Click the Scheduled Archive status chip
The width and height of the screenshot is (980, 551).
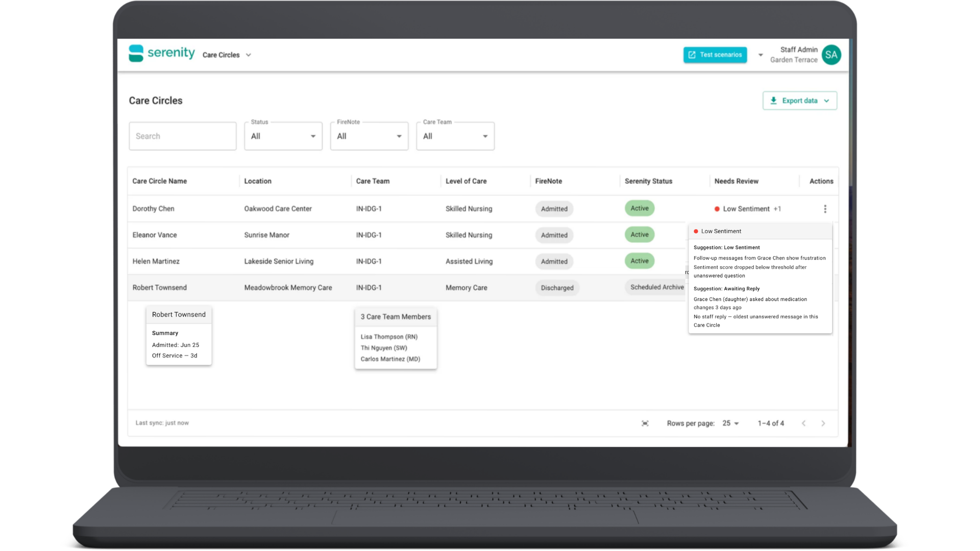pyautogui.click(x=656, y=287)
